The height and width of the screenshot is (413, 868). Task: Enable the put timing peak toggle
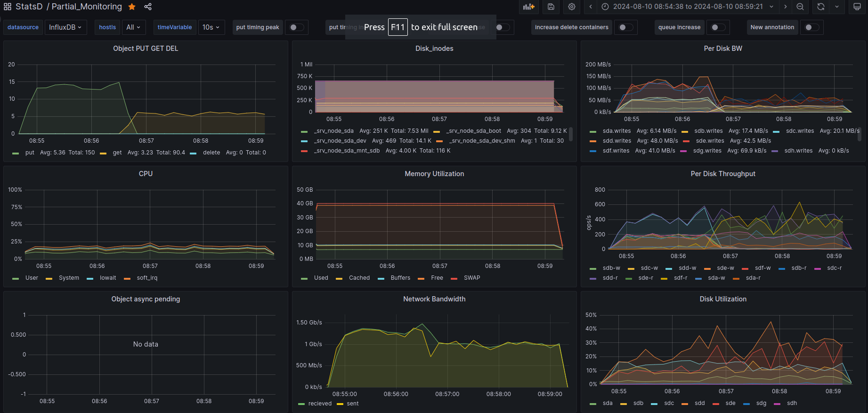click(x=296, y=27)
